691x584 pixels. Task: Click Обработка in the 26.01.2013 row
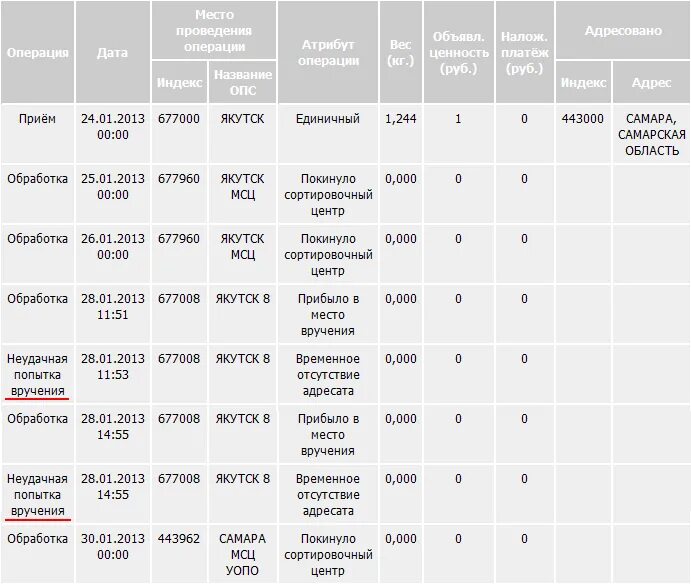tap(37, 239)
